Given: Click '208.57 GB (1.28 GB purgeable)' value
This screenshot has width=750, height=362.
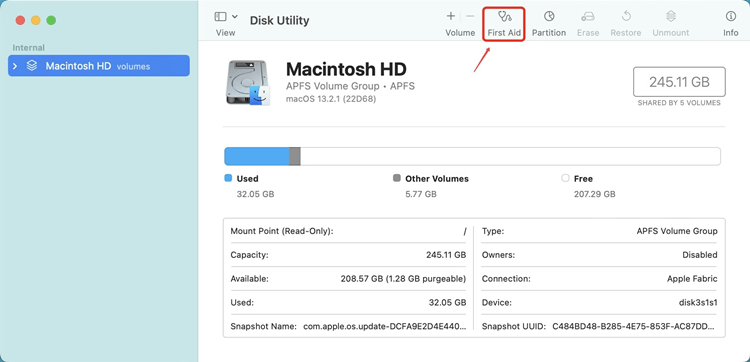Looking at the screenshot, I should coord(403,279).
